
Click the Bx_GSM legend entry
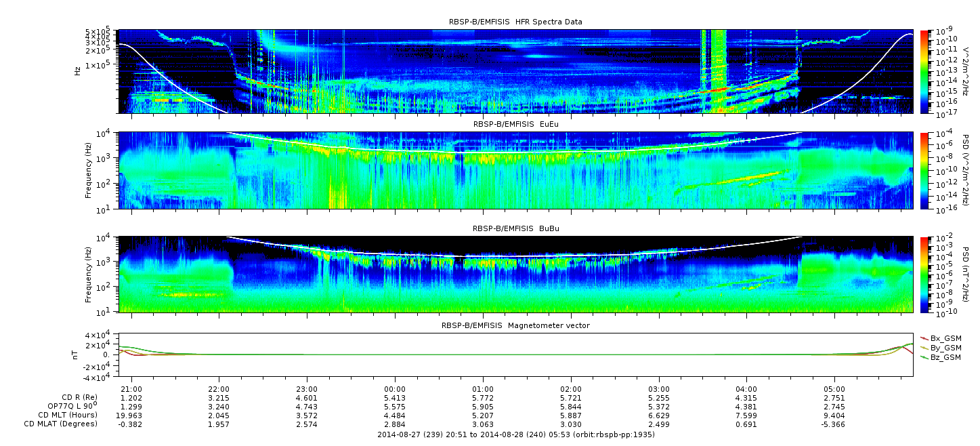946,338
